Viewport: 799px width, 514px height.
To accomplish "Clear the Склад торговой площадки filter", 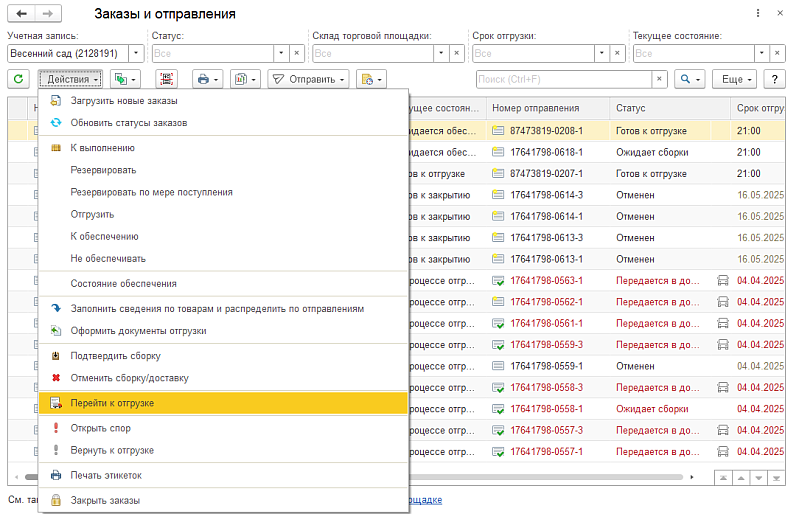I will click(457, 53).
